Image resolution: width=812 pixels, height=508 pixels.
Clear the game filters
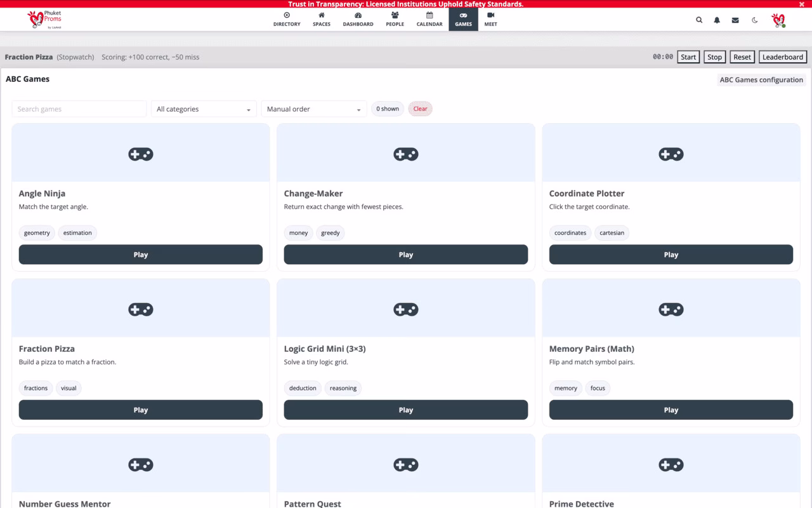pyautogui.click(x=420, y=109)
